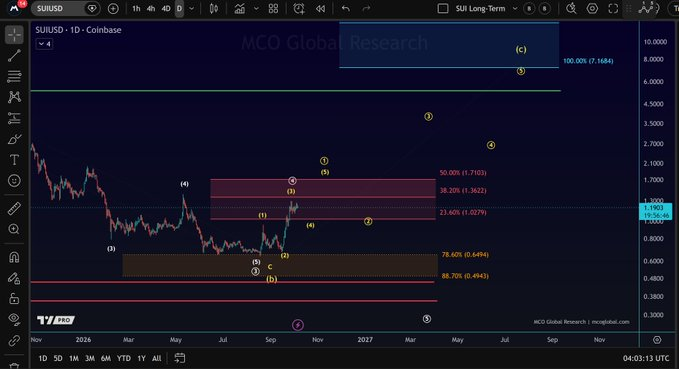Open the forecasting and measurement tools
Screen dimensions: 679x369
click(x=14, y=118)
